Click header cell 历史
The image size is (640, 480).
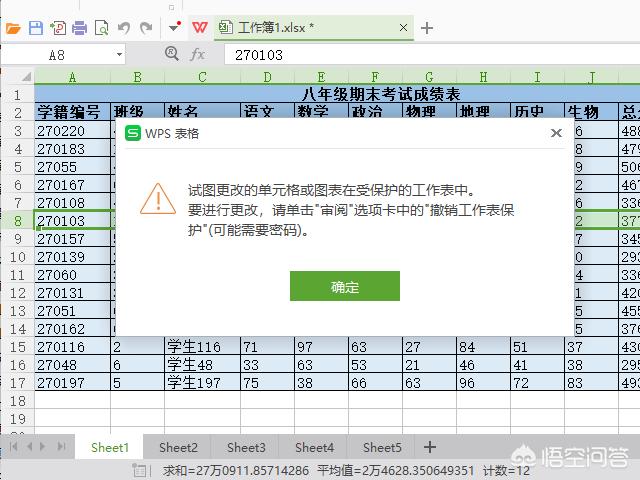click(x=537, y=112)
